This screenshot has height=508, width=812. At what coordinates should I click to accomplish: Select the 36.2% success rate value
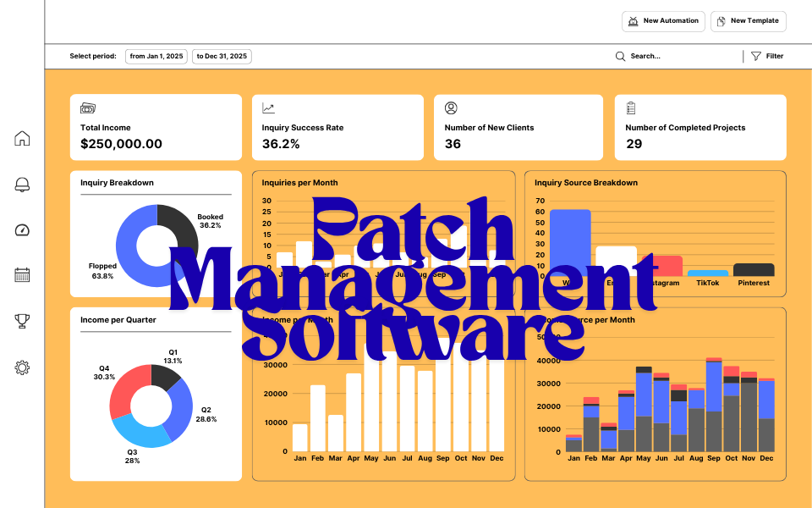click(x=281, y=144)
